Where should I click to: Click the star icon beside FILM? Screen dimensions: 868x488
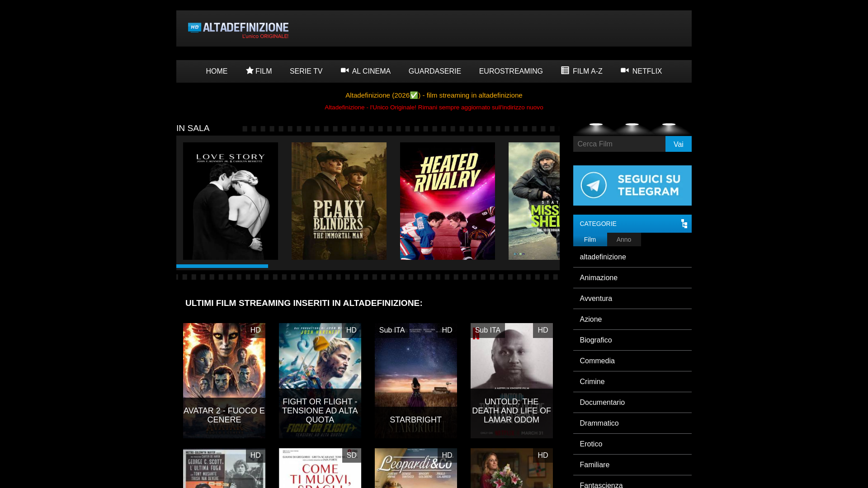pyautogui.click(x=250, y=70)
